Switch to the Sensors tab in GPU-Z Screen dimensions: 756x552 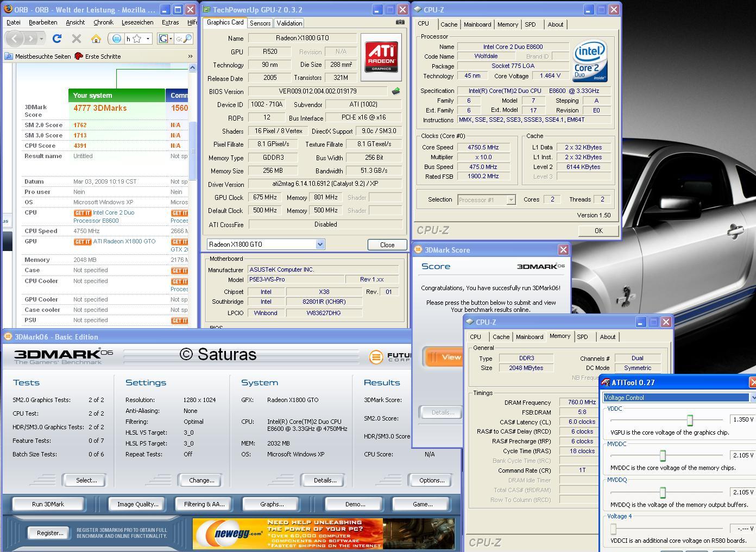click(260, 23)
